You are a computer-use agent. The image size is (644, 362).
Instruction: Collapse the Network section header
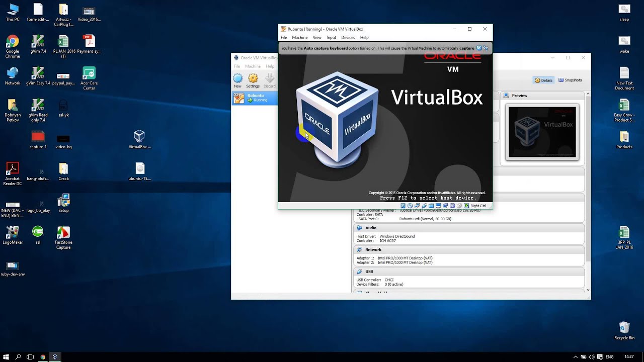pos(469,249)
